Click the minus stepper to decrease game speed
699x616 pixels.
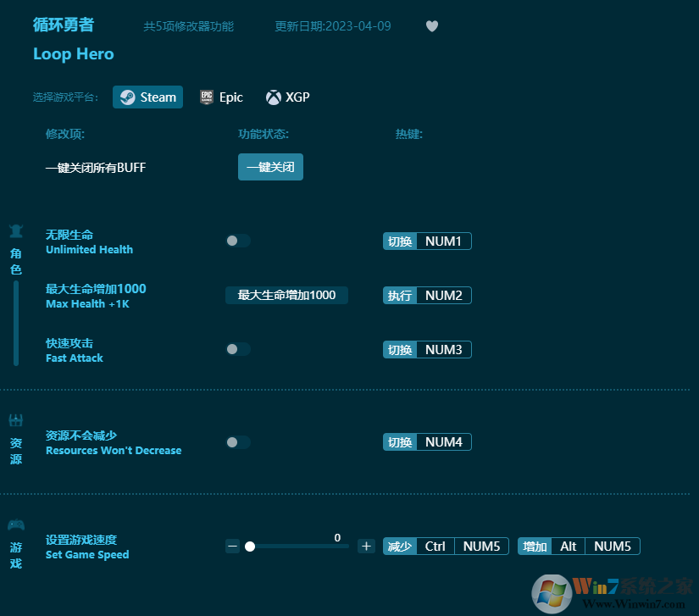pos(233,546)
